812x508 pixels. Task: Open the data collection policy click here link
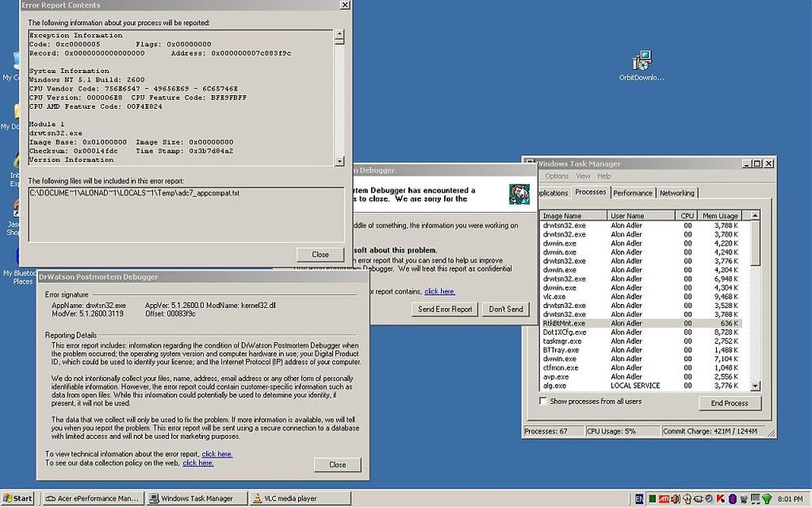pos(198,463)
